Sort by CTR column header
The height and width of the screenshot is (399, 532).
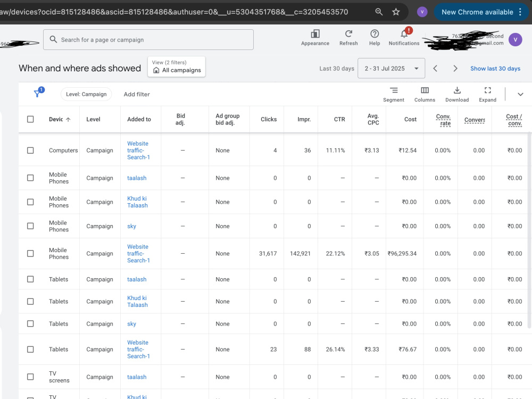pos(339,119)
